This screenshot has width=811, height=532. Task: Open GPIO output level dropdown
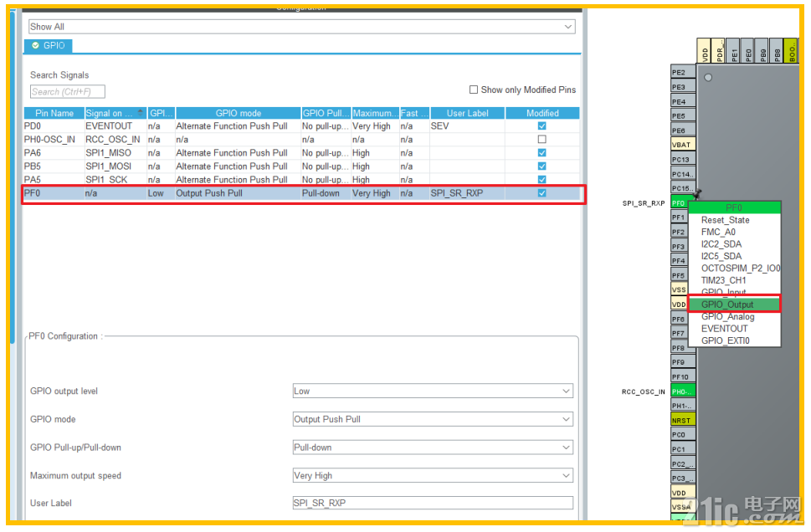(433, 391)
